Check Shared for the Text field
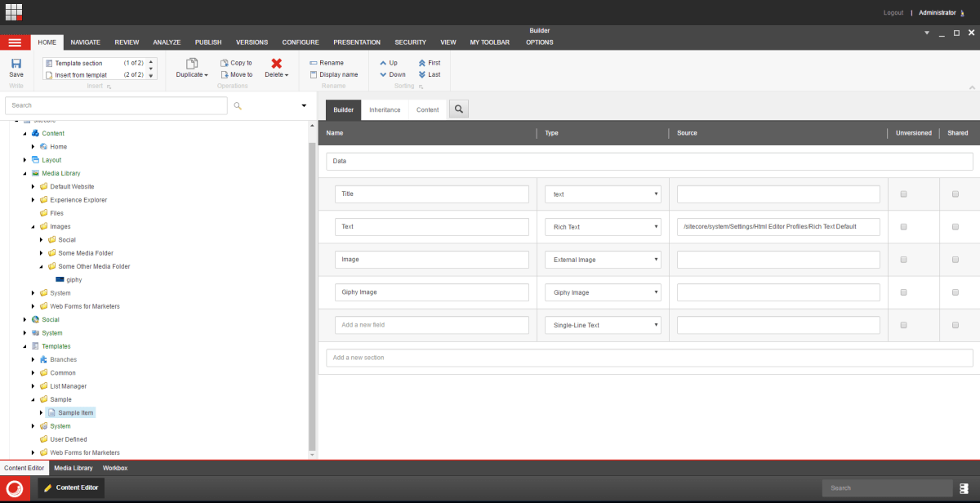980x503 pixels. [955, 227]
